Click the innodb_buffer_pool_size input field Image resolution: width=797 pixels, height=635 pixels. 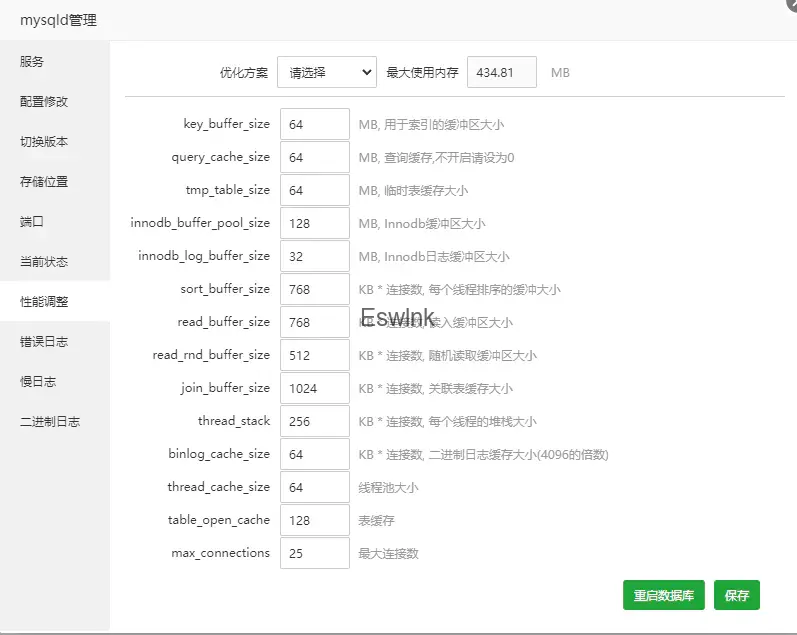tap(314, 224)
